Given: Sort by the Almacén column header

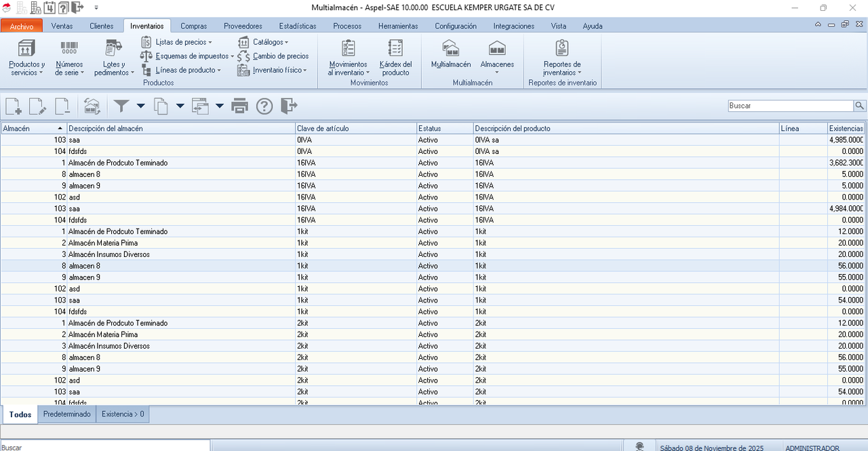Looking at the screenshot, I should [33, 128].
